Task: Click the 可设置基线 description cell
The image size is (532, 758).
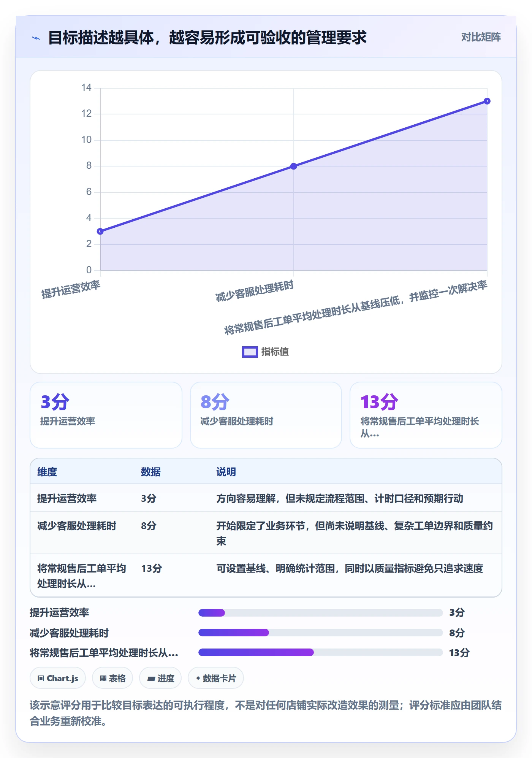Action: click(350, 568)
